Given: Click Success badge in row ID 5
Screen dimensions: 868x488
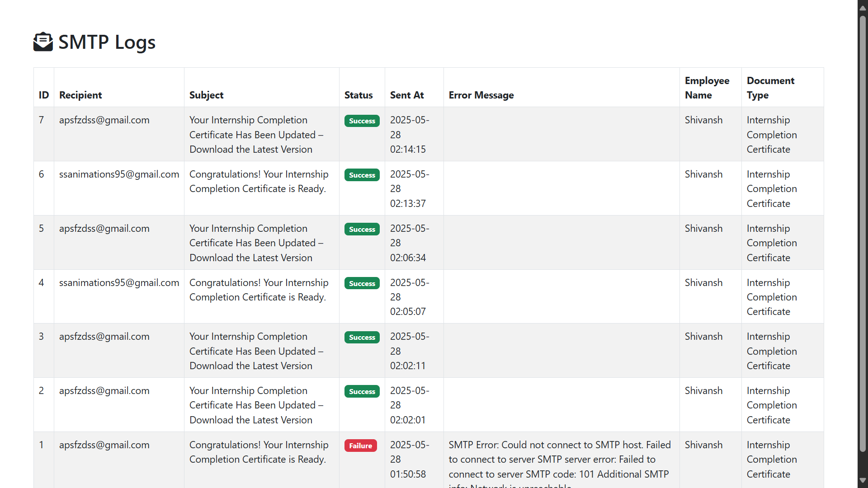Looking at the screenshot, I should 362,229.
